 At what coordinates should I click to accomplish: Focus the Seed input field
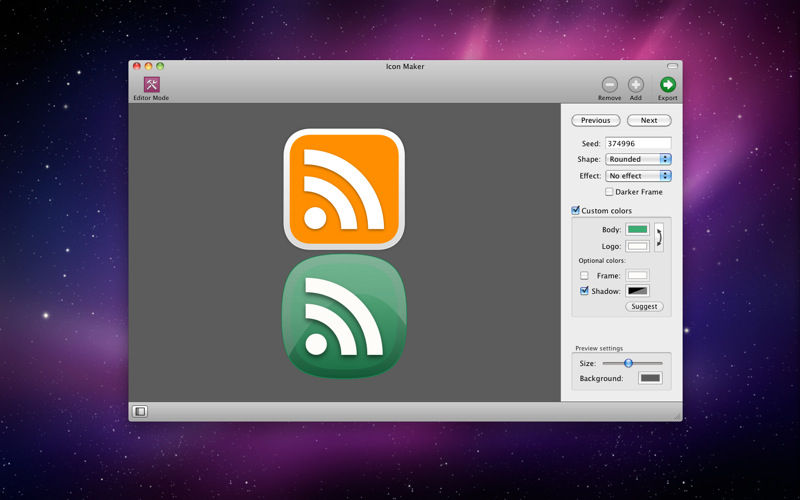pos(638,143)
